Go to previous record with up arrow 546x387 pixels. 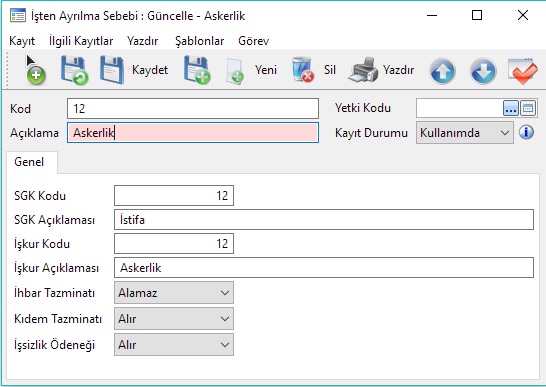442,71
